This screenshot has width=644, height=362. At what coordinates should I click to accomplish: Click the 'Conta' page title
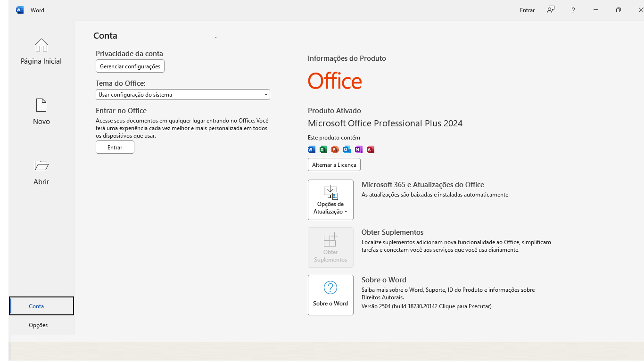[x=105, y=36]
